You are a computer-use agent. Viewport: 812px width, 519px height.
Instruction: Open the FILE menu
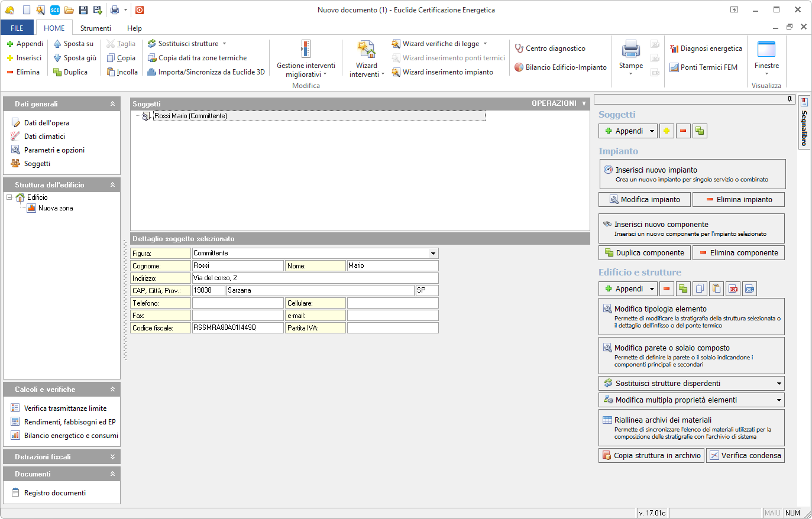(17, 28)
